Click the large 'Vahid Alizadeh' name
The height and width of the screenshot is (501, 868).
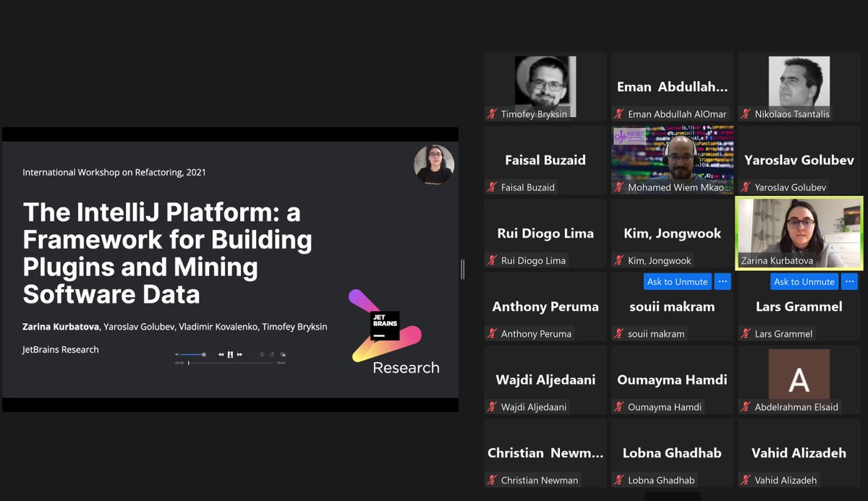coord(799,453)
